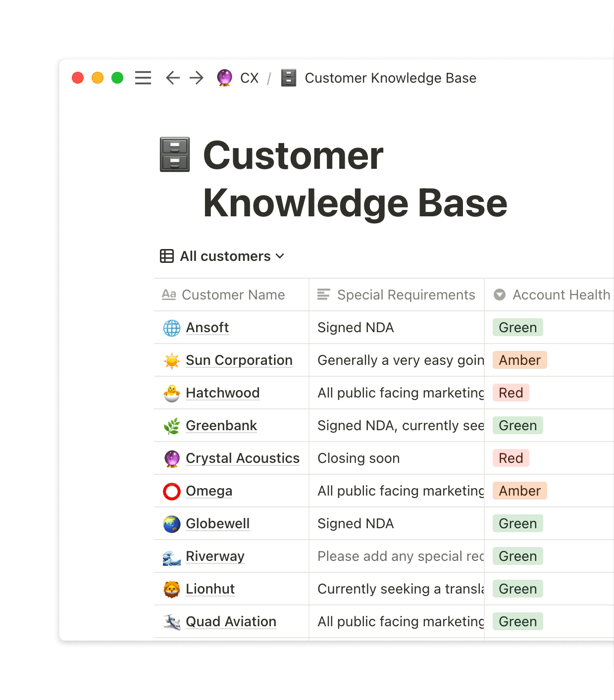Select CX in the breadcrumb

click(x=250, y=78)
